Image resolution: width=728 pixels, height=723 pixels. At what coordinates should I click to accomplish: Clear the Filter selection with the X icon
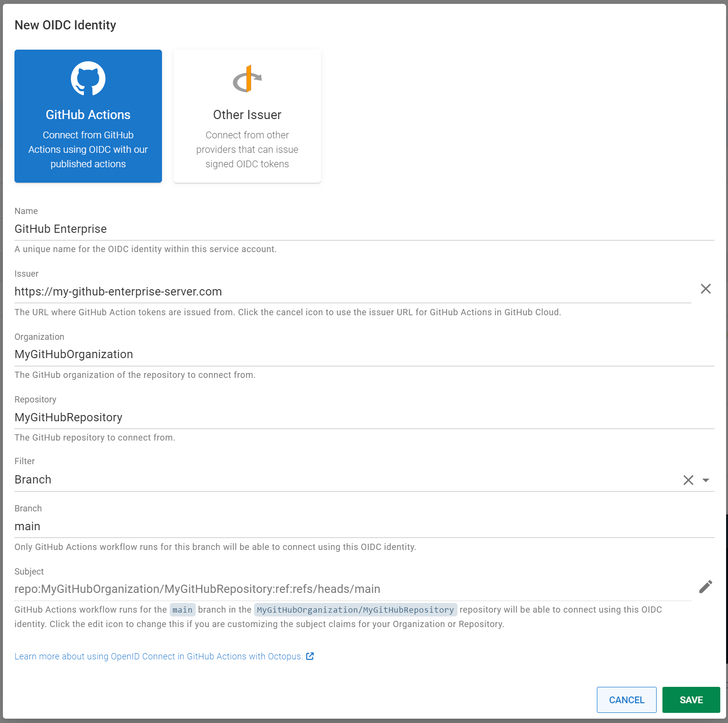click(x=688, y=480)
